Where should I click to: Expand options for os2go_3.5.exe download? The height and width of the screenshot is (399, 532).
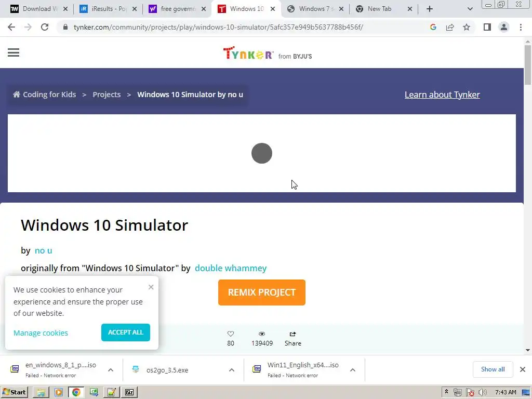[x=232, y=370]
